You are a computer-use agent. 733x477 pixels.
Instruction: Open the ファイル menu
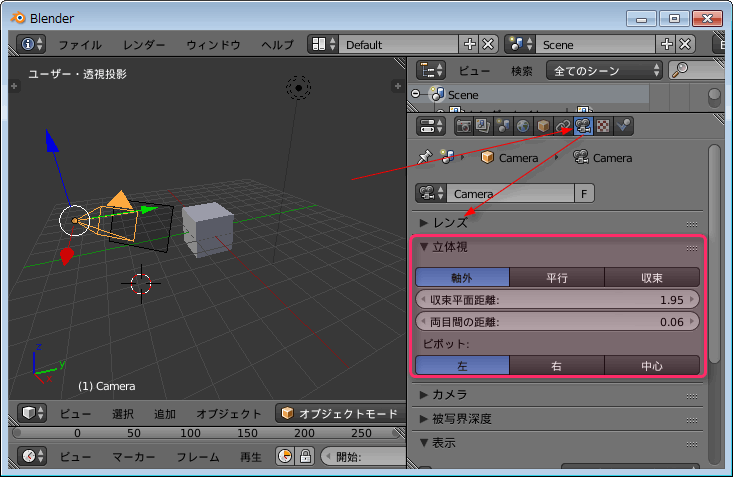(80, 45)
